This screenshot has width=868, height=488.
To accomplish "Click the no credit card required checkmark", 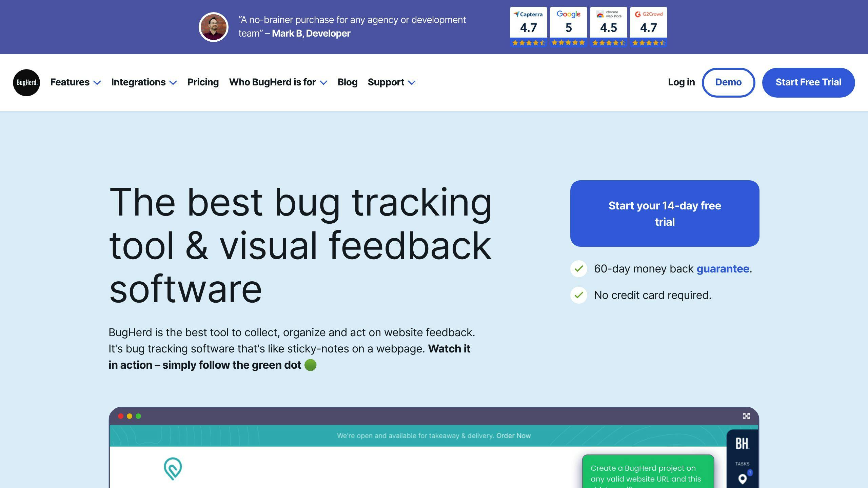I will click(x=578, y=294).
